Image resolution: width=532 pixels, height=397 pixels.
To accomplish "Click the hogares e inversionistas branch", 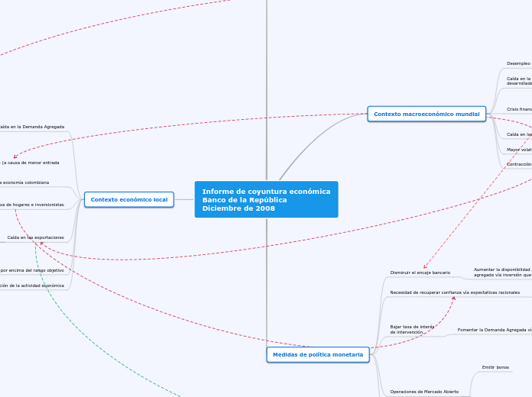I will tap(32, 205).
